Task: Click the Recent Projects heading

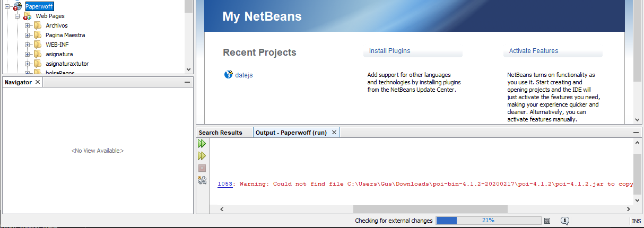Action: [x=259, y=52]
